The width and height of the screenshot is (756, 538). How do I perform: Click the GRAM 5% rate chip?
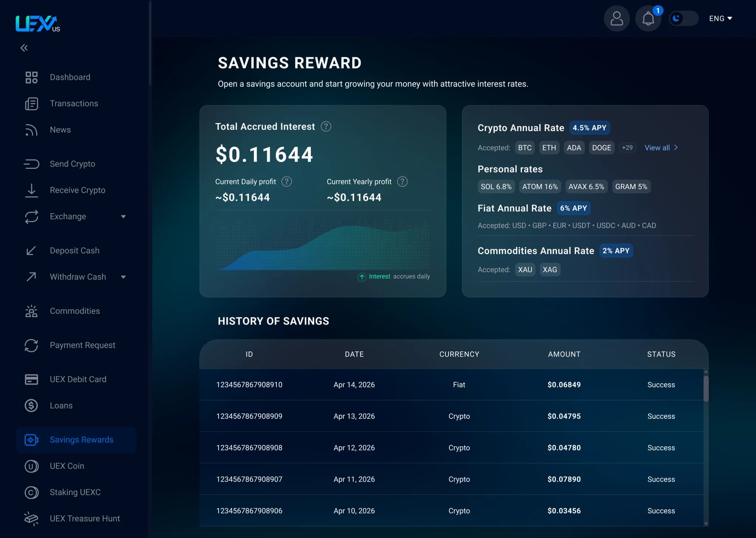point(631,186)
